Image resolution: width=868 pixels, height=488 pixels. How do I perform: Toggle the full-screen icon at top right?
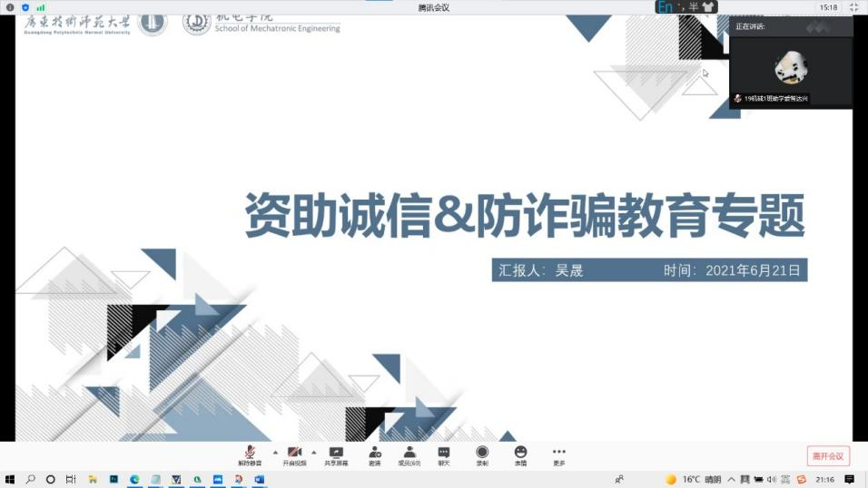coord(853,7)
